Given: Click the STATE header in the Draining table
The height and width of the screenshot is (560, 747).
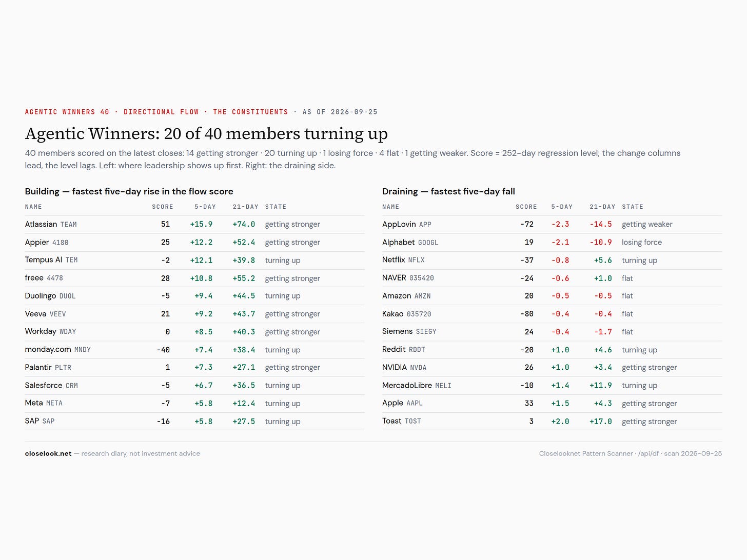Looking at the screenshot, I should coord(633,207).
